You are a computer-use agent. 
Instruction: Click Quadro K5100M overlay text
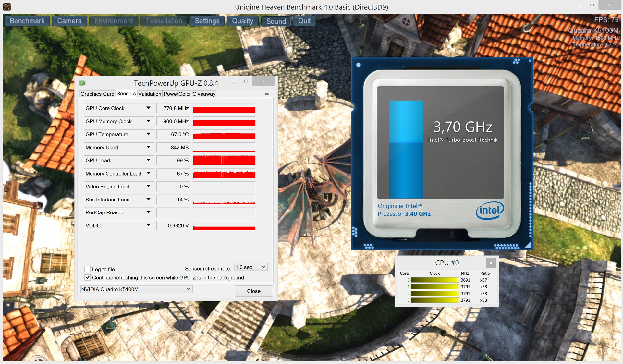coord(593,30)
